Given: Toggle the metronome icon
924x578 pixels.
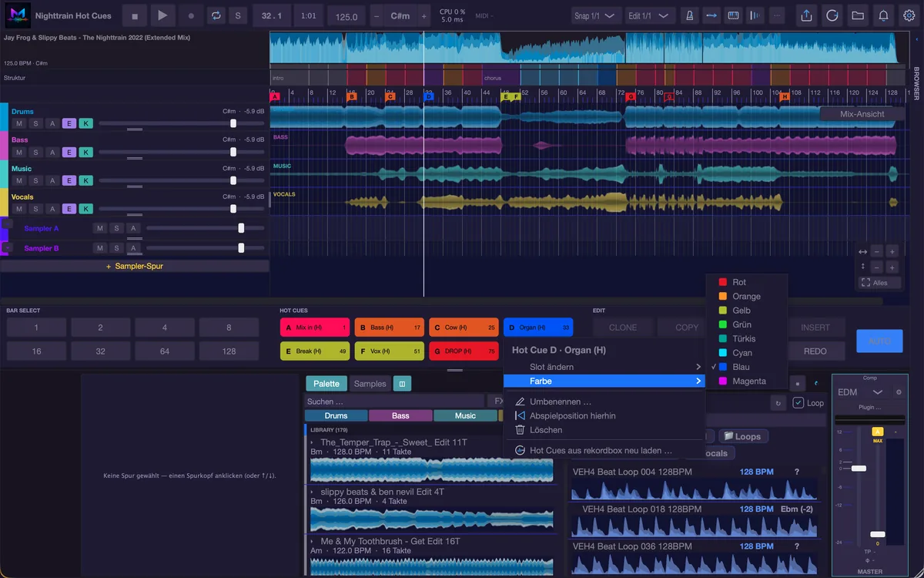Looking at the screenshot, I should point(691,15).
